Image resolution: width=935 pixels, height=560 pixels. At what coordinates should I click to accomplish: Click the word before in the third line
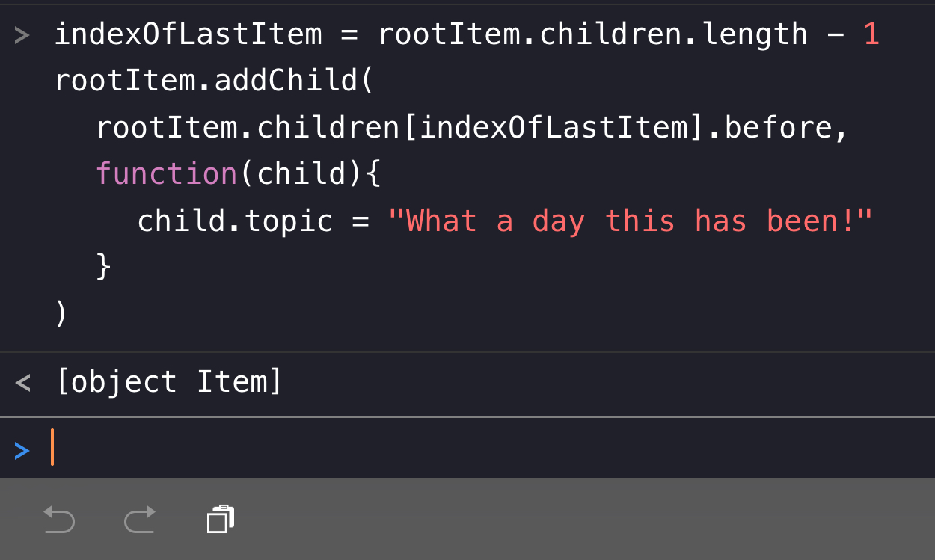coord(778,127)
